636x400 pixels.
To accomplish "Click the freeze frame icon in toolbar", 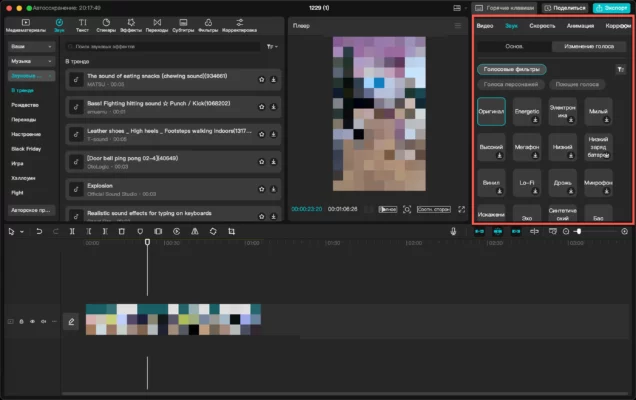I will [x=158, y=231].
